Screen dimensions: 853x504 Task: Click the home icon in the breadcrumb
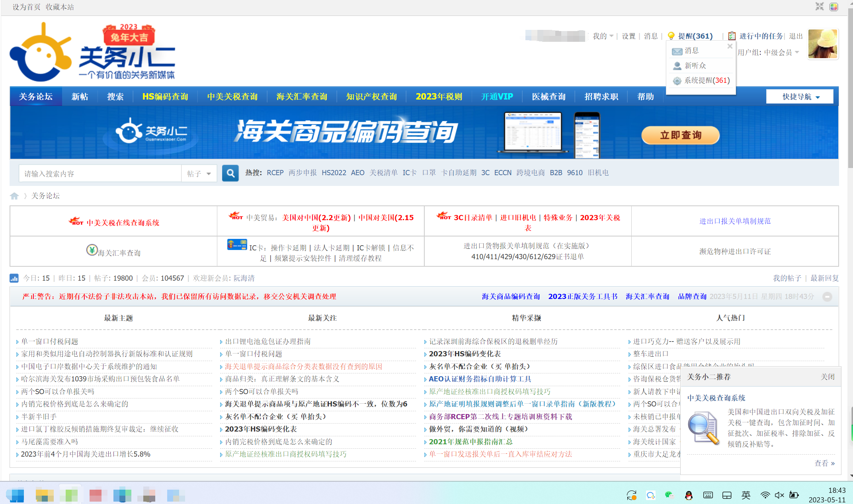pyautogui.click(x=14, y=196)
